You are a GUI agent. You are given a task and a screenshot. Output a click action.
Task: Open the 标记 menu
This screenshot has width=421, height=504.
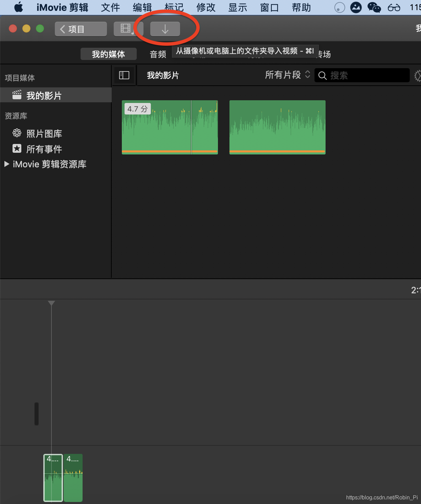point(174,7)
